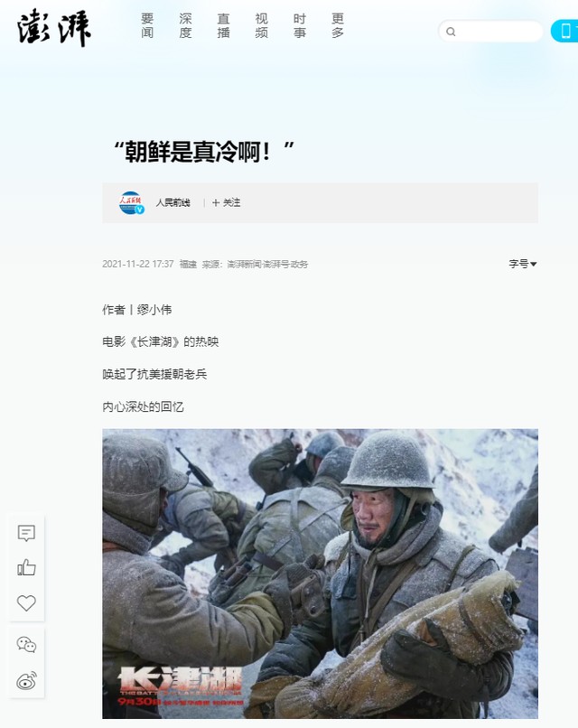Image resolution: width=578 pixels, height=728 pixels.
Task: Follow the account with + 关注
Action: pyautogui.click(x=226, y=202)
